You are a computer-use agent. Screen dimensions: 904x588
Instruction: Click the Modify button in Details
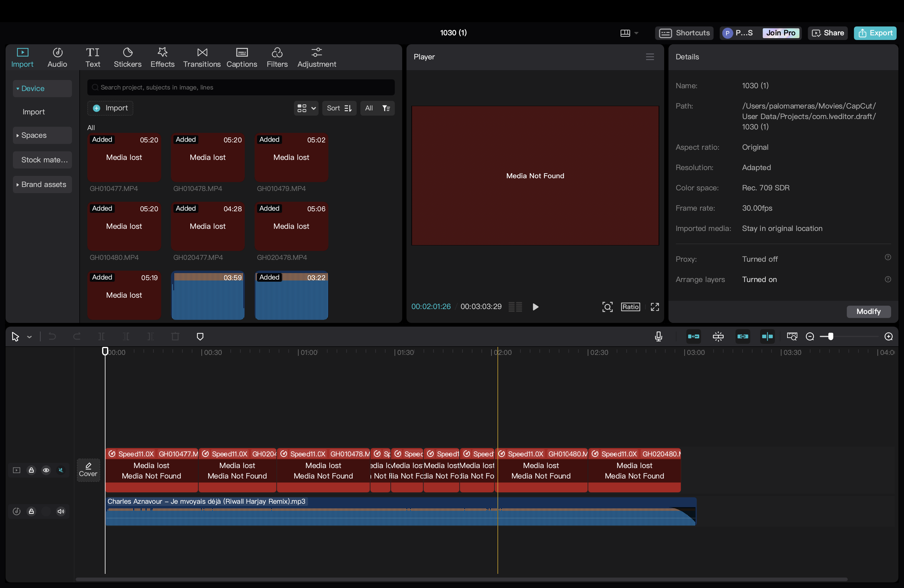(868, 312)
